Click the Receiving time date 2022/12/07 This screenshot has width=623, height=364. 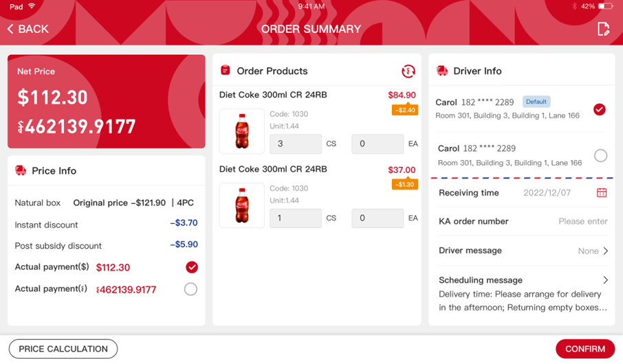tap(547, 192)
